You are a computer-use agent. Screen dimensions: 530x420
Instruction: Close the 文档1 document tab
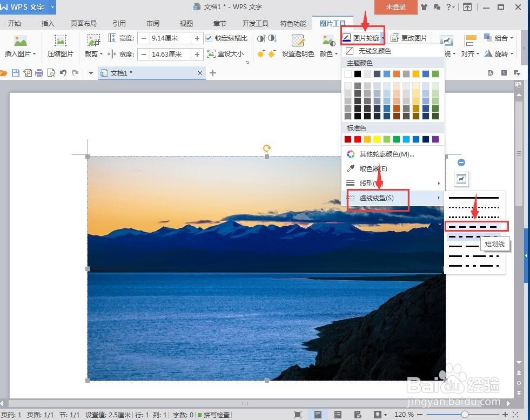(x=200, y=73)
